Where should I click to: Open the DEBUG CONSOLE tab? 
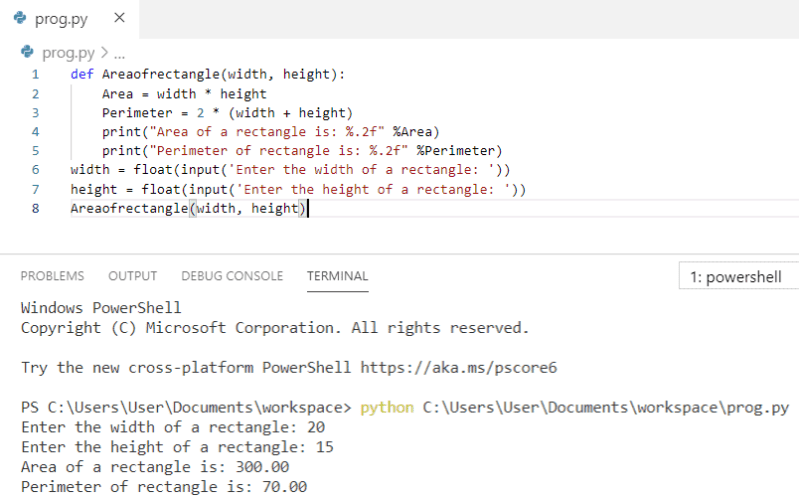[232, 276]
